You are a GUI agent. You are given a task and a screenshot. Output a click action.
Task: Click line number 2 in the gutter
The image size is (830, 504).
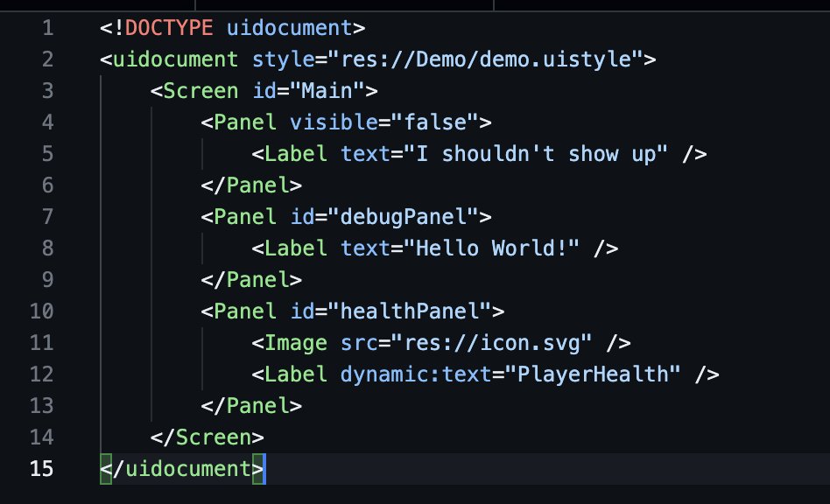pyautogui.click(x=47, y=59)
